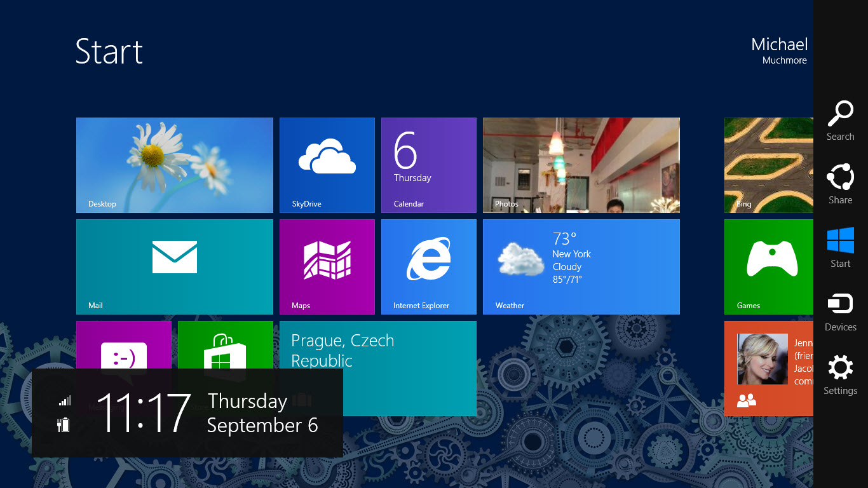
Task: Open the Search charm
Action: (840, 121)
